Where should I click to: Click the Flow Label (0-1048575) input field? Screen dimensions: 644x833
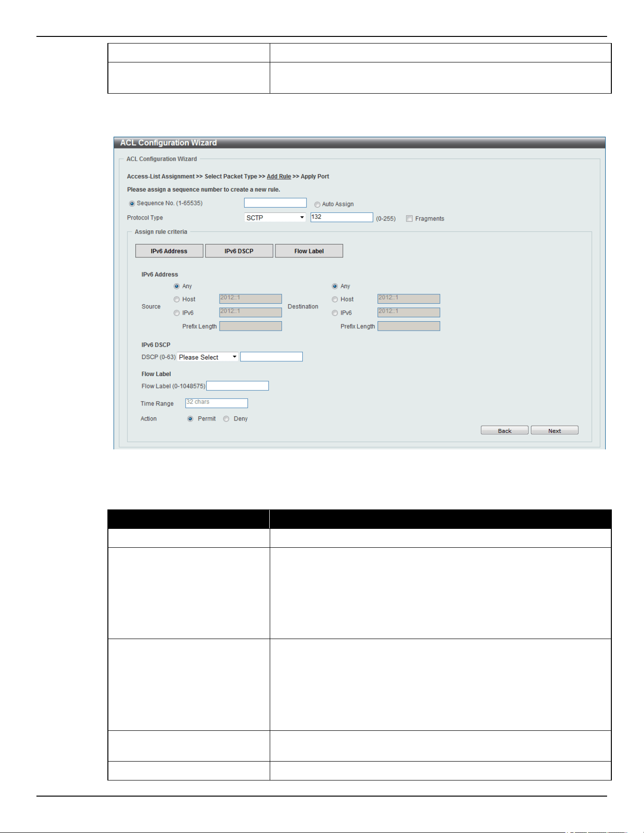coord(238,386)
